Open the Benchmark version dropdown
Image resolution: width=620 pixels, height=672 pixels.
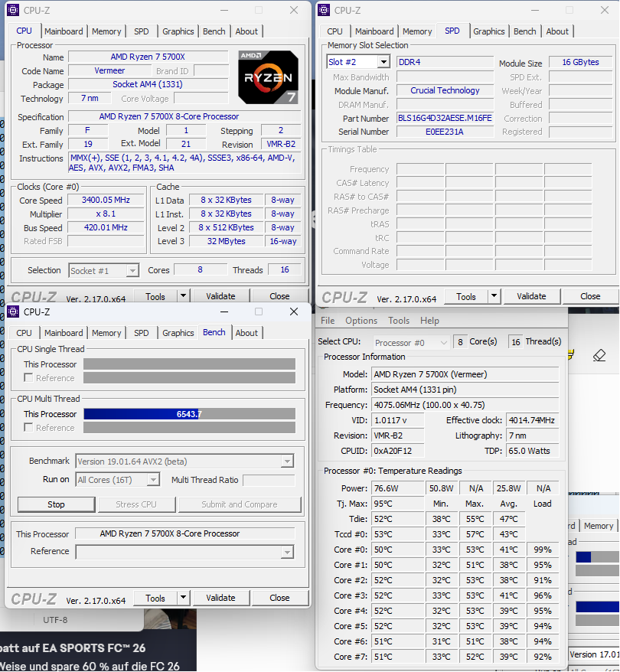click(x=287, y=462)
